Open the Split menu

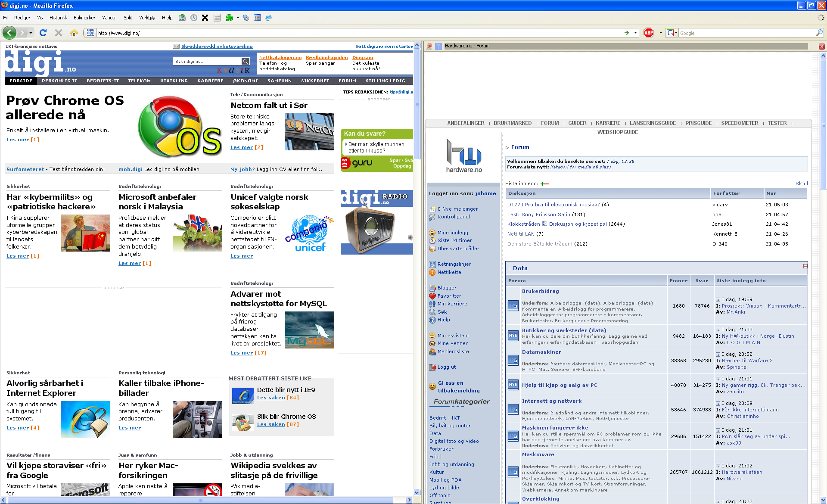coord(128,18)
